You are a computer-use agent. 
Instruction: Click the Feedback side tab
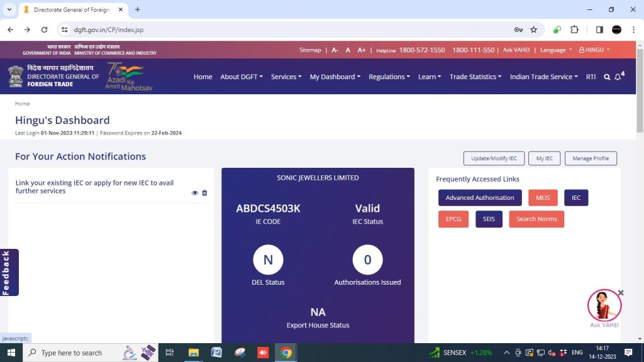point(8,272)
